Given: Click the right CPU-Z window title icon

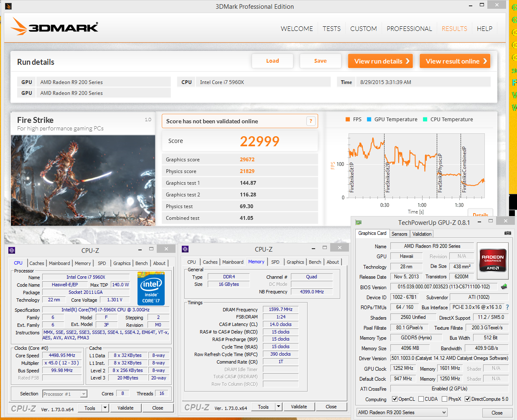Looking at the screenshot, I should (x=185, y=249).
